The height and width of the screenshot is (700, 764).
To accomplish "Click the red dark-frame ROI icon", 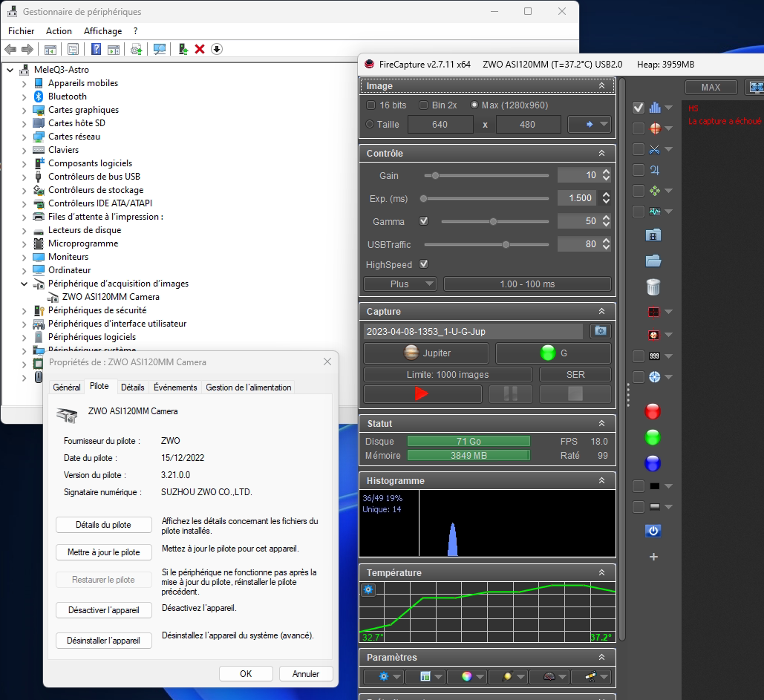I will pos(654,312).
